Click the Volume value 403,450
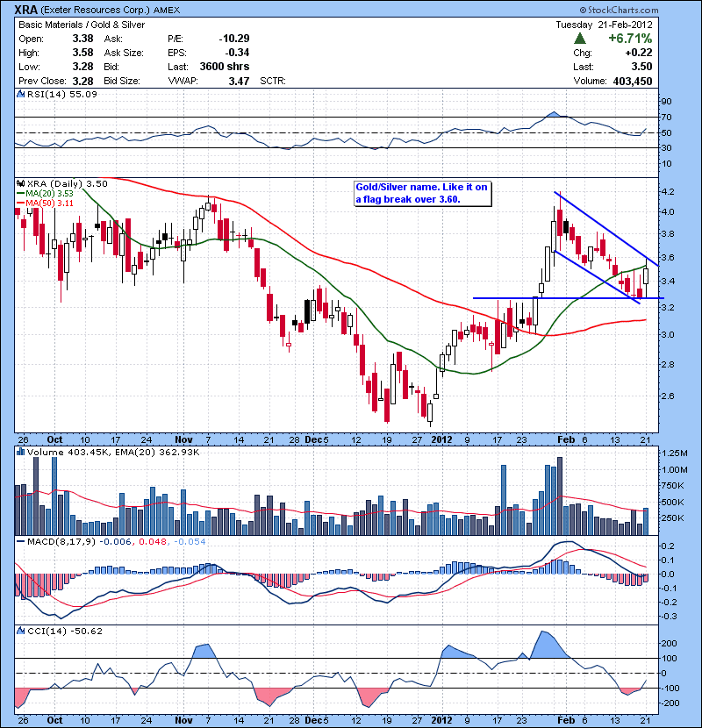The image size is (702, 728). click(x=633, y=81)
